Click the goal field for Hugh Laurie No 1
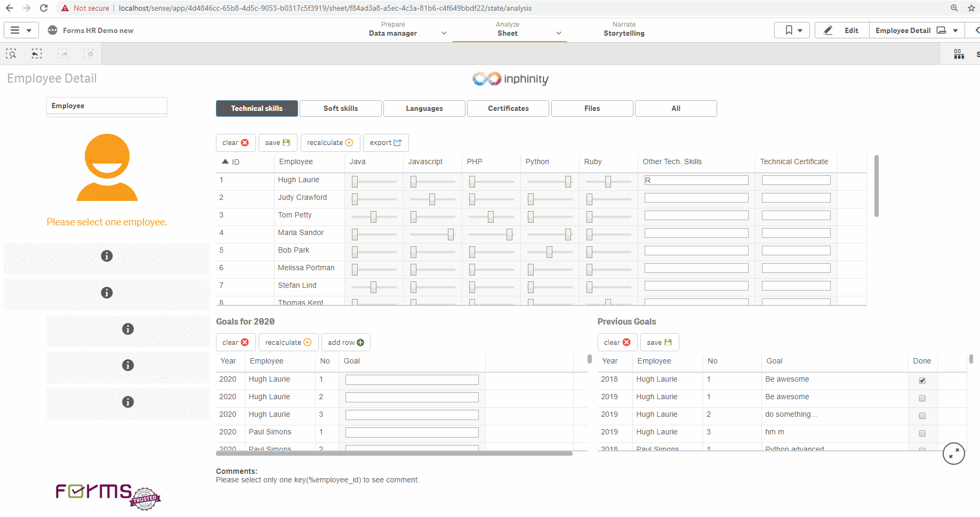 [x=412, y=379]
